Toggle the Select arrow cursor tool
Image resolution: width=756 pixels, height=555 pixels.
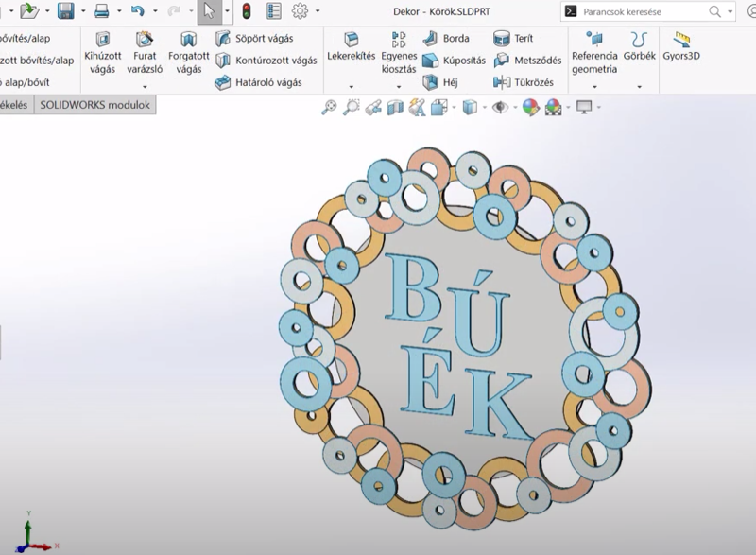(x=209, y=11)
